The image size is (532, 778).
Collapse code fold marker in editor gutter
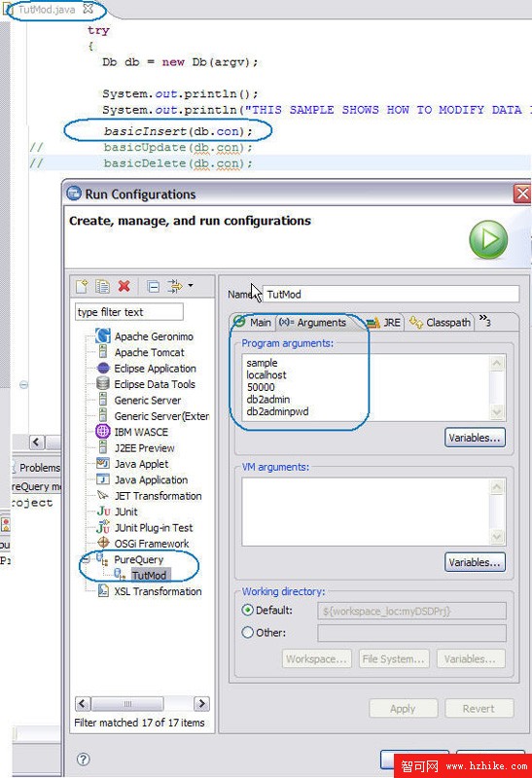coord(23,384)
